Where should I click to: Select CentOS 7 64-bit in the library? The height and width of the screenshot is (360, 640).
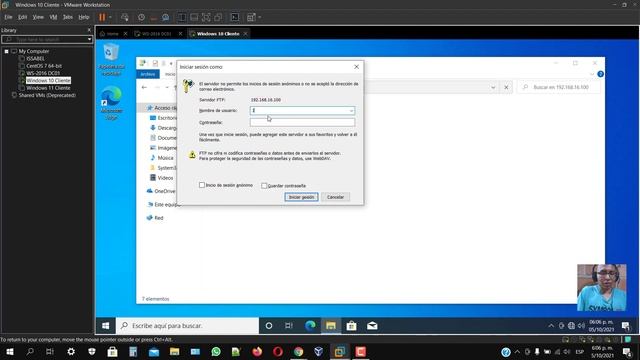[x=44, y=66]
